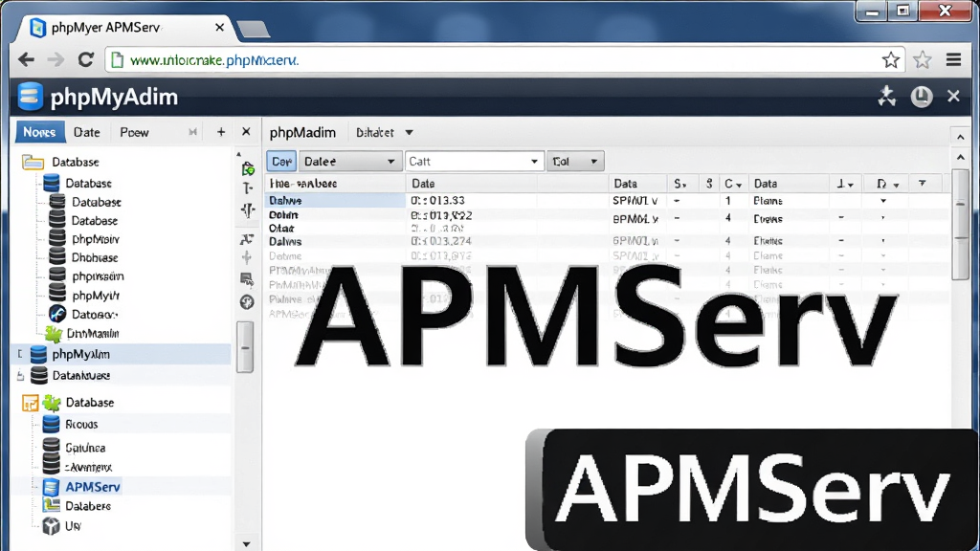
Task: Click the green shield icon in vertical toolbar
Action: [x=248, y=168]
